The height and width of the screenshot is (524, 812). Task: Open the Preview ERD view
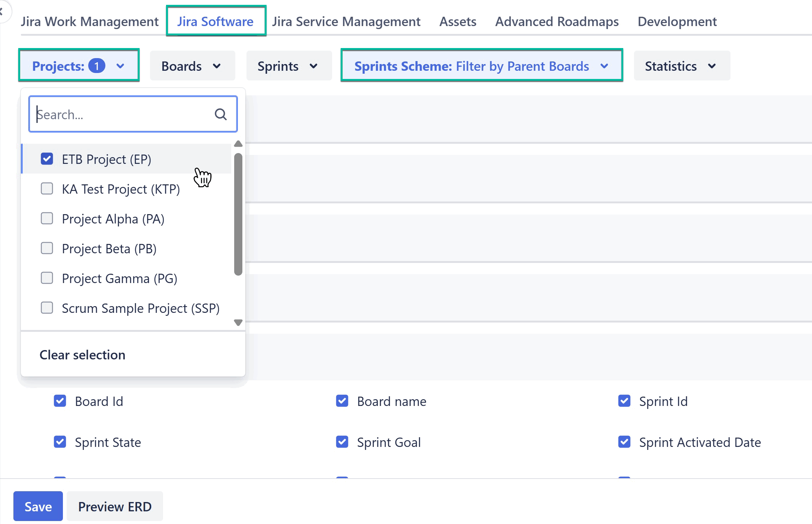pos(115,506)
